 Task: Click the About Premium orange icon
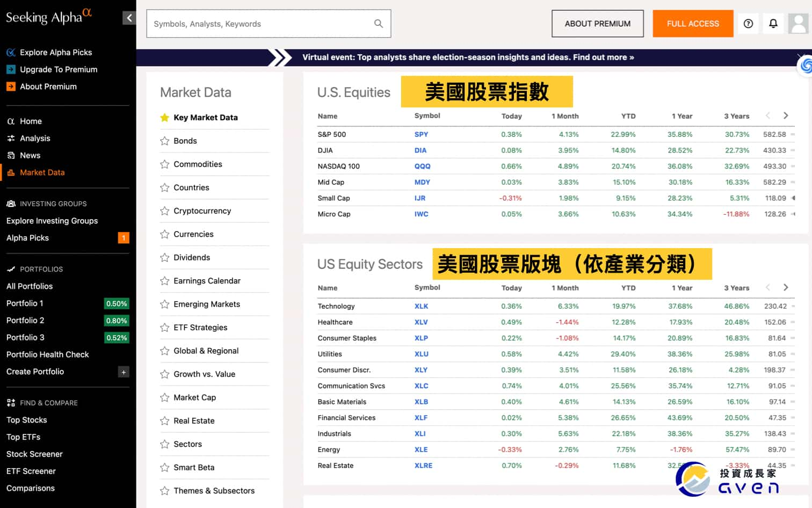click(11, 86)
